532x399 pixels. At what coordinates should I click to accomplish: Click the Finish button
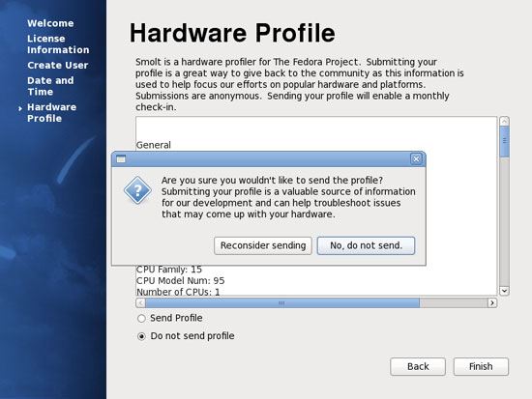481,366
